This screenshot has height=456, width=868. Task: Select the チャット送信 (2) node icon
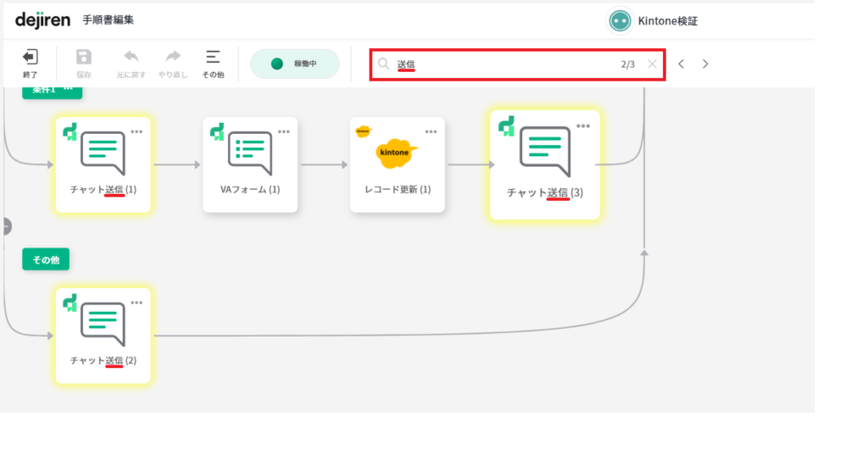click(x=103, y=325)
